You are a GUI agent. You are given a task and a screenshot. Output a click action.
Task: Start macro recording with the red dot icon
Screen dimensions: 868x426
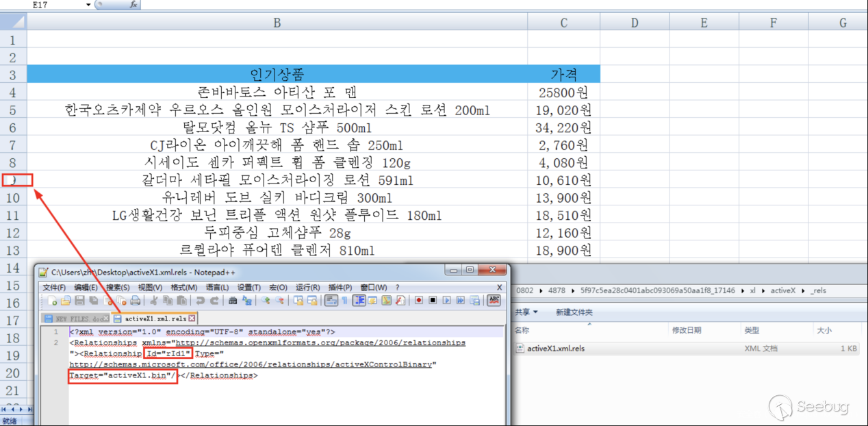(418, 300)
